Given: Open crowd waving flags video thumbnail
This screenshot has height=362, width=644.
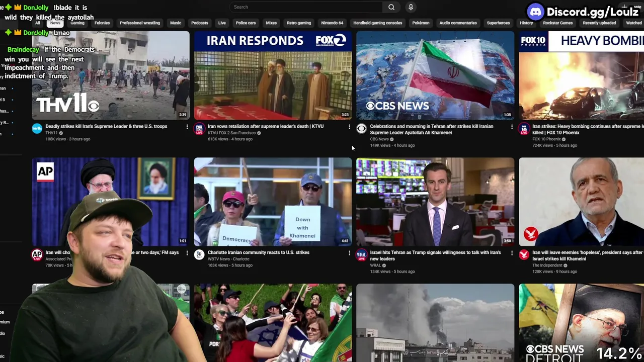Looking at the screenshot, I should (x=273, y=323).
